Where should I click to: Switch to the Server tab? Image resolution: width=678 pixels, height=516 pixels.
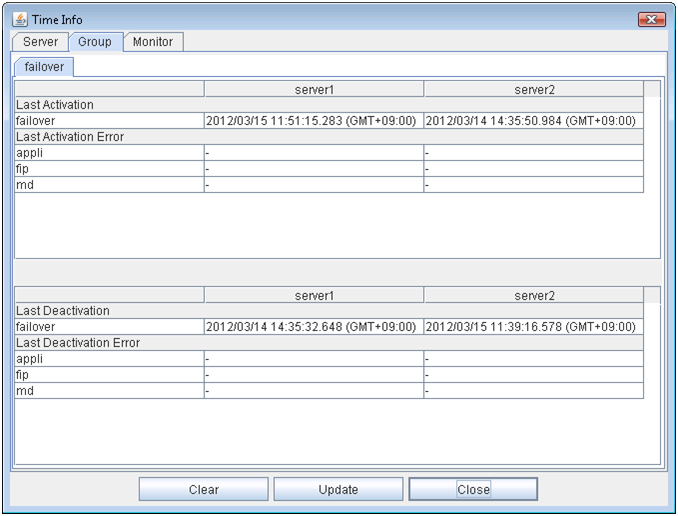click(x=41, y=42)
